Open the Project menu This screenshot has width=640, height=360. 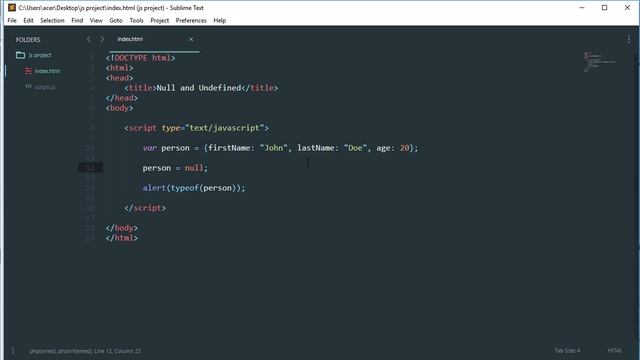160,20
